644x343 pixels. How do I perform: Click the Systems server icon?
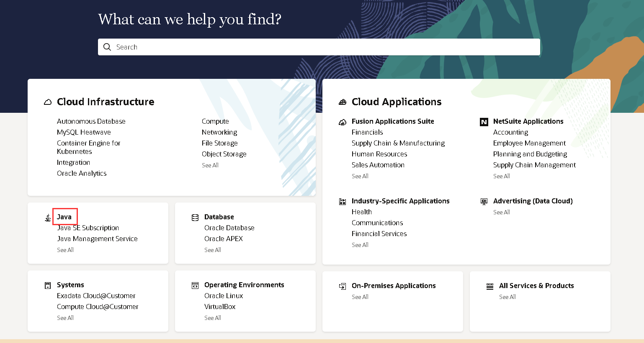(48, 286)
